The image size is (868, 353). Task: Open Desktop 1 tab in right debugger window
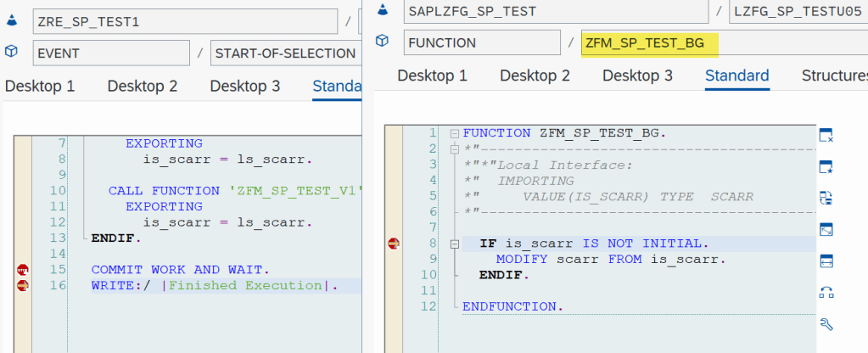pos(433,76)
